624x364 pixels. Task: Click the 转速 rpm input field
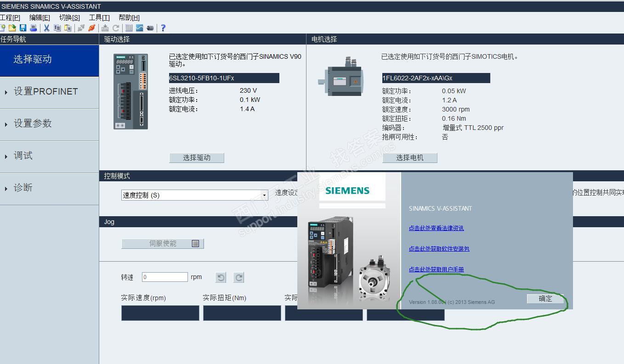coord(165,277)
